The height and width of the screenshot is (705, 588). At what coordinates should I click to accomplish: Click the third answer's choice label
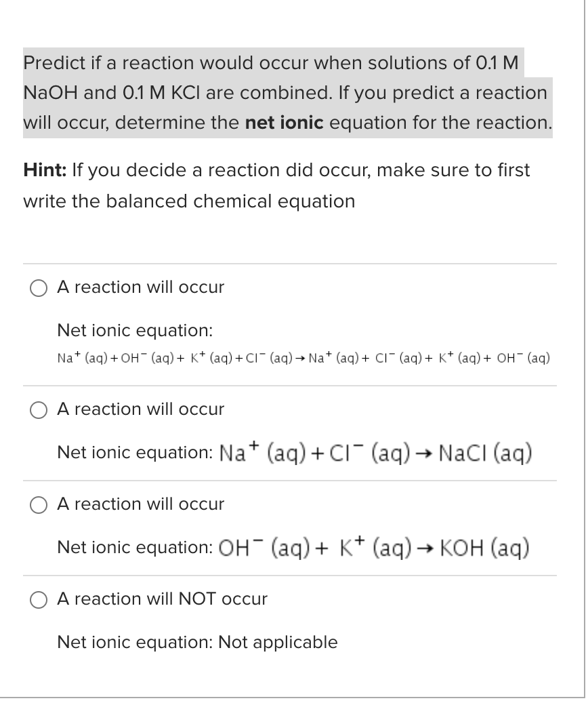coord(140,504)
